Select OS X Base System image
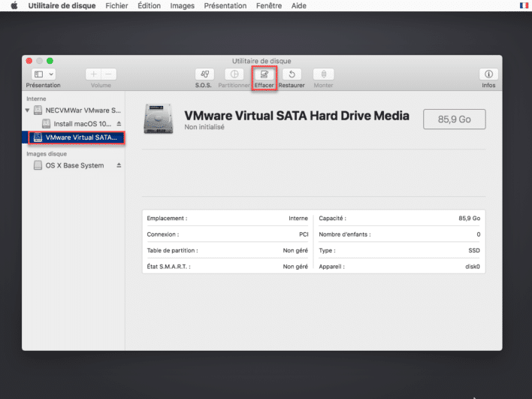 pyautogui.click(x=74, y=165)
